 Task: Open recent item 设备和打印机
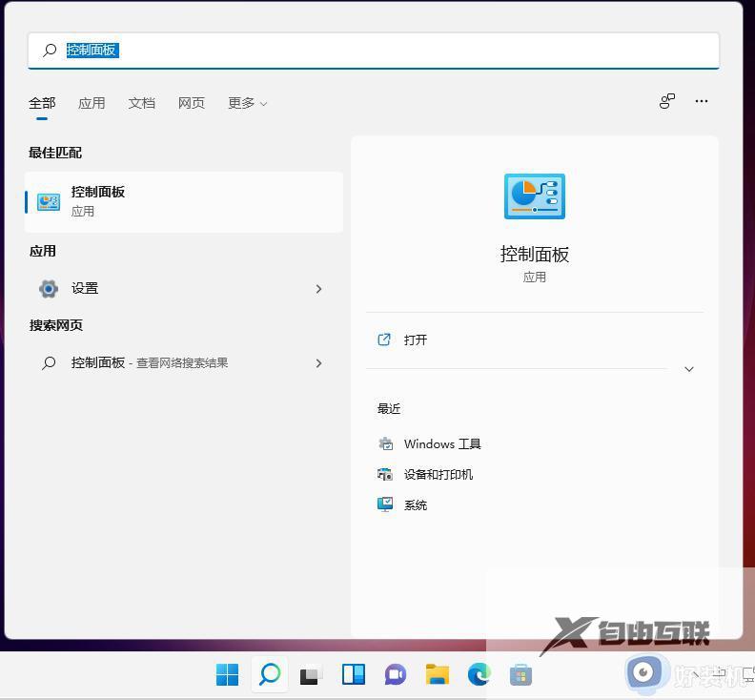[x=439, y=475]
